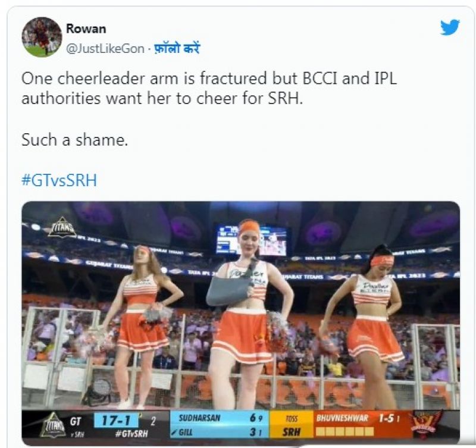The width and height of the screenshot is (476, 448).
Task: Click the "Such a shame." line
Action: tap(75, 140)
